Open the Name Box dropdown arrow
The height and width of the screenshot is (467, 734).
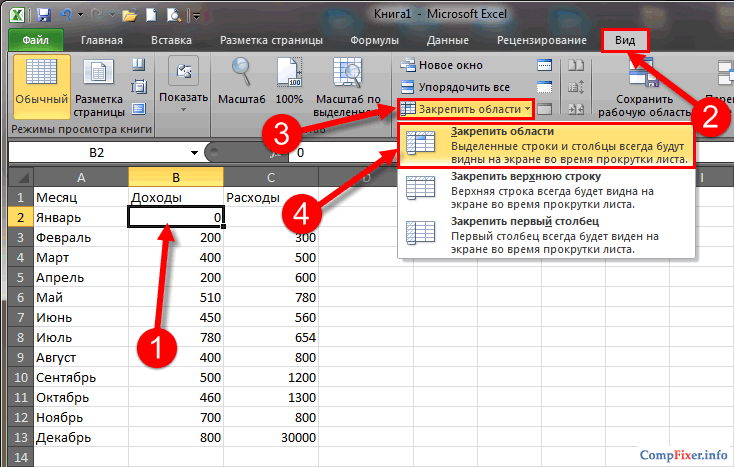[x=194, y=153]
